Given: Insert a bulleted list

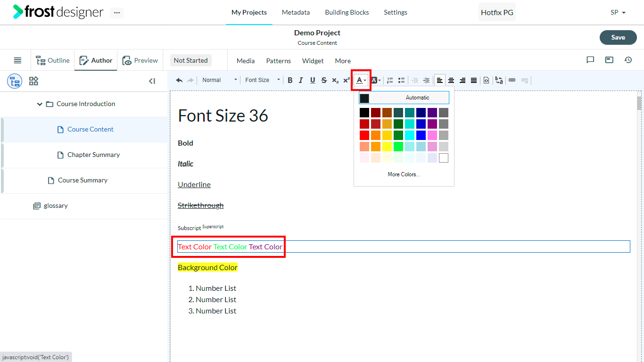Looking at the screenshot, I should point(401,80).
